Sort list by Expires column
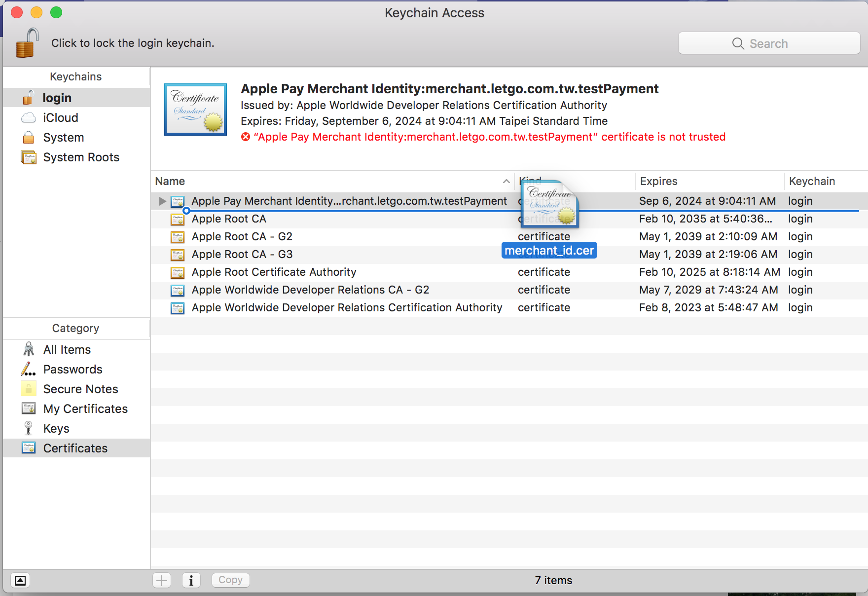This screenshot has height=596, width=868. (708, 182)
